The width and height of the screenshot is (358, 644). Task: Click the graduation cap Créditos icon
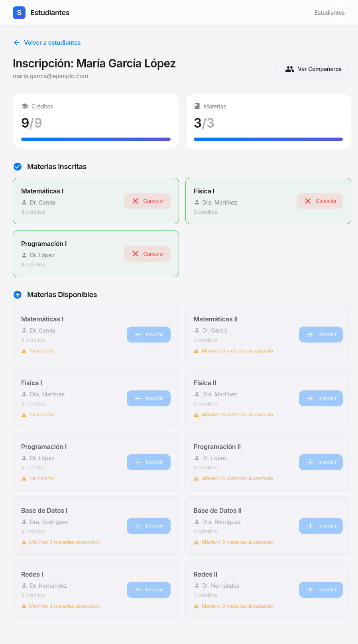tap(25, 106)
